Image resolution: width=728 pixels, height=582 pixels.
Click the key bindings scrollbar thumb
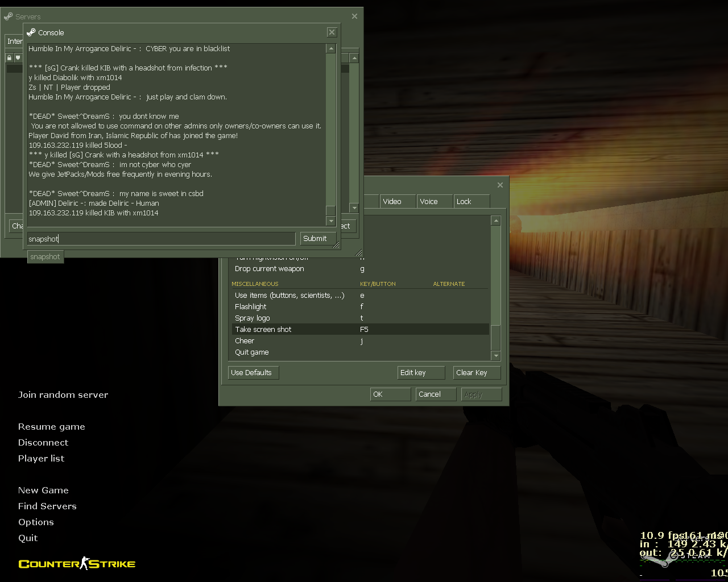tap(495, 338)
